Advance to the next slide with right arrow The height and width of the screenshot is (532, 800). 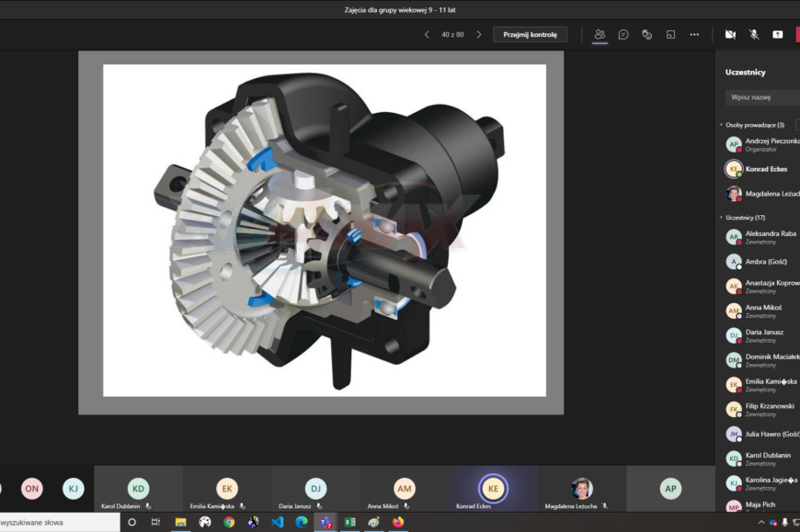pos(478,35)
